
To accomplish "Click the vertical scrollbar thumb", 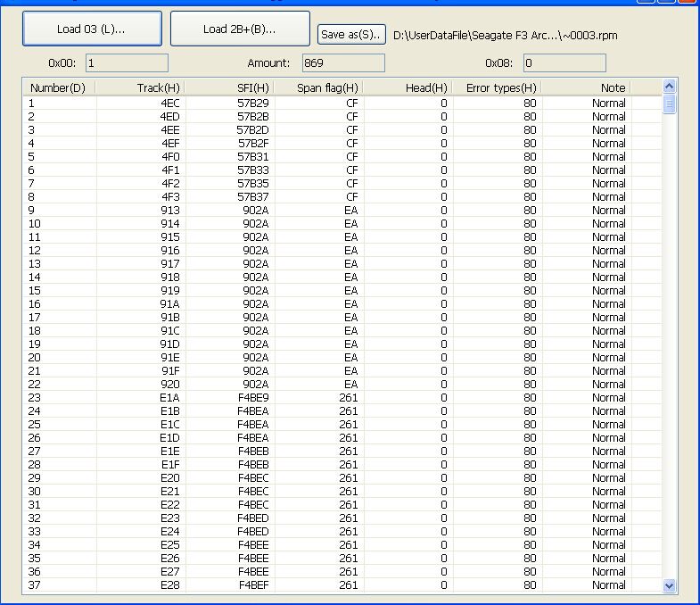I will [x=669, y=104].
